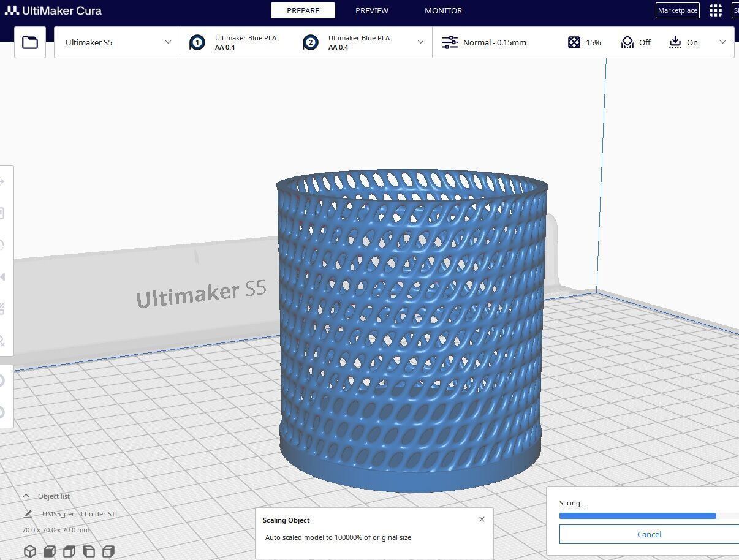Open the Marketplace
739x560 pixels.
coord(677,10)
